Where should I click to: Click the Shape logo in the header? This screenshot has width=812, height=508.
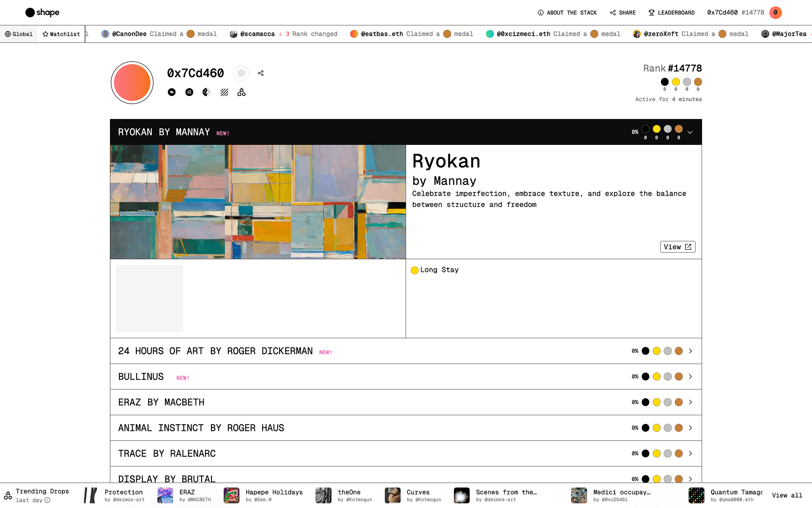click(42, 12)
